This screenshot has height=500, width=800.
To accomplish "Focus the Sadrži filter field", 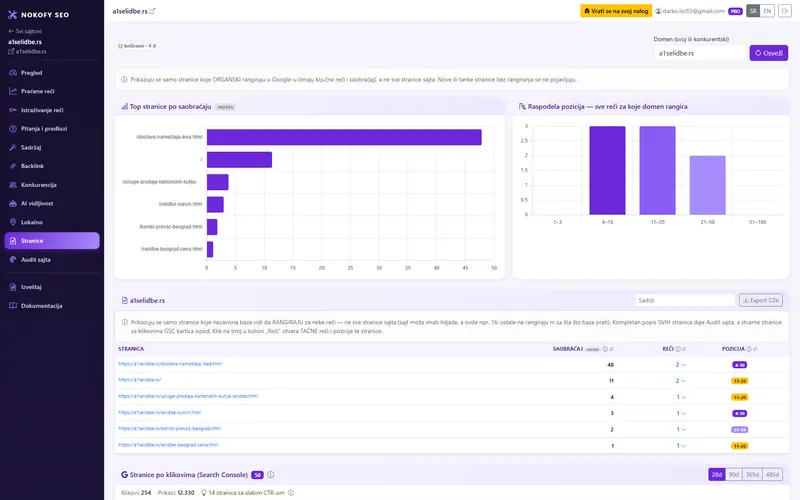I will [x=685, y=301].
